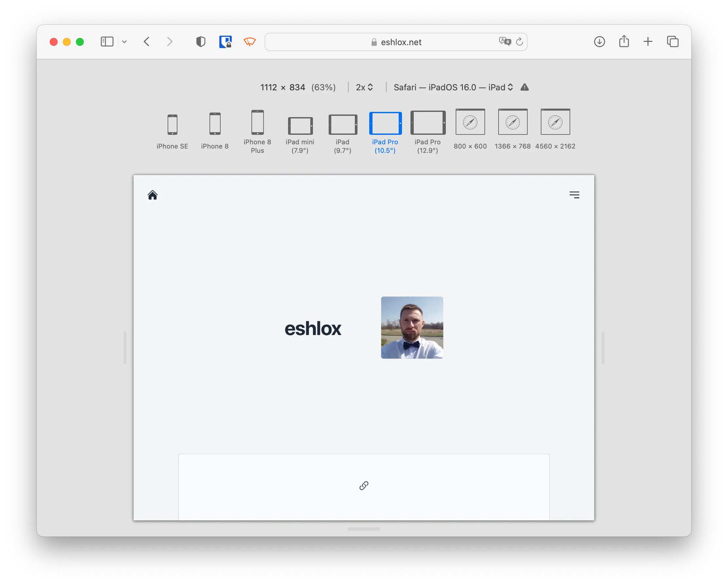Screen dimensions: 728x585
Task: Open the Safari download manager icon
Action: coord(599,42)
